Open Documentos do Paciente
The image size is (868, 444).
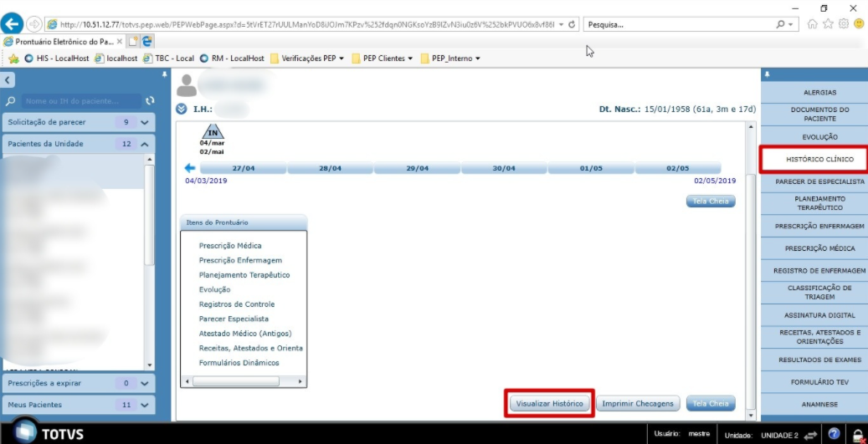click(x=819, y=115)
